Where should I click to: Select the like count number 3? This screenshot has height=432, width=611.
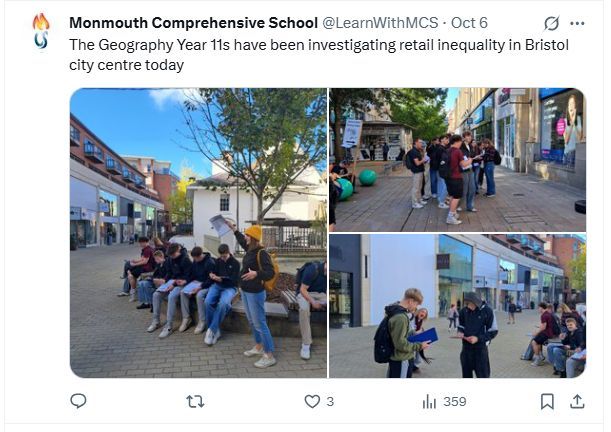tap(330, 402)
